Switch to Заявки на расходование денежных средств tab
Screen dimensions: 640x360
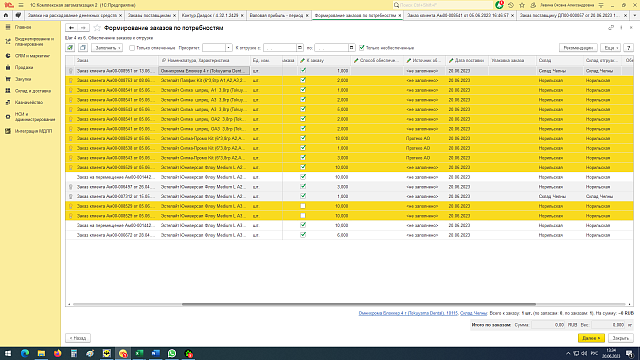coord(74,15)
